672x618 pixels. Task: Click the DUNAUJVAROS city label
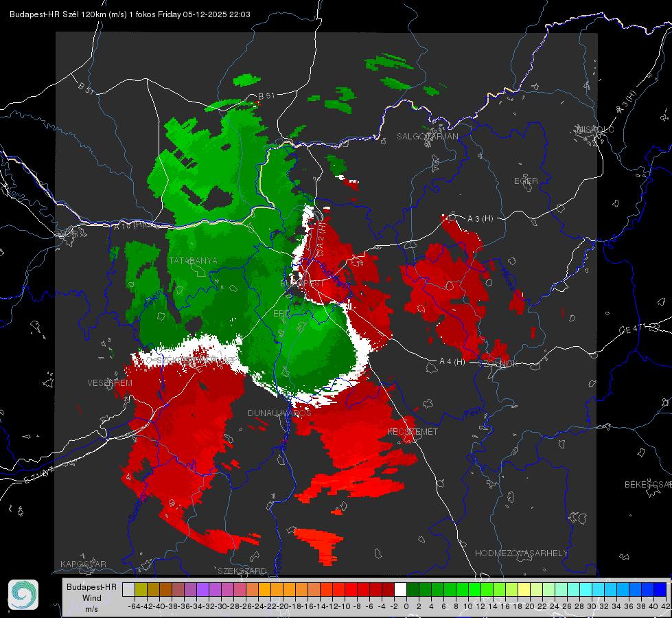click(279, 413)
